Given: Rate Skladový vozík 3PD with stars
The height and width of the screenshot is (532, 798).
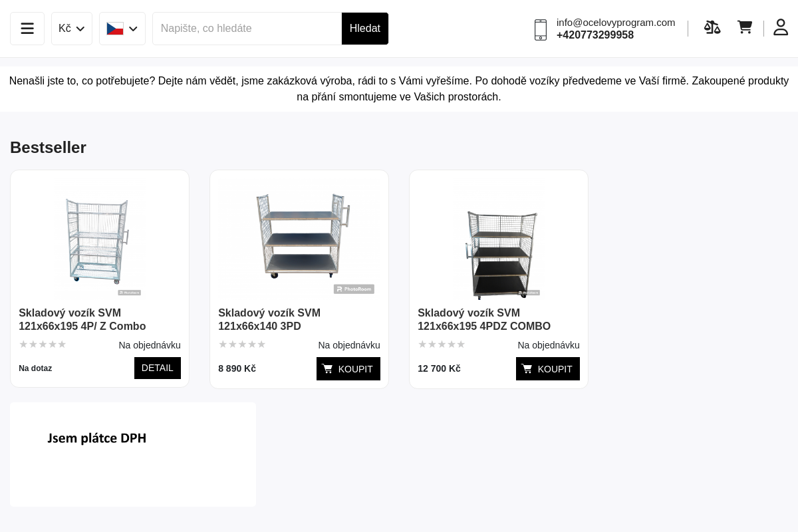Looking at the screenshot, I should click(x=242, y=344).
